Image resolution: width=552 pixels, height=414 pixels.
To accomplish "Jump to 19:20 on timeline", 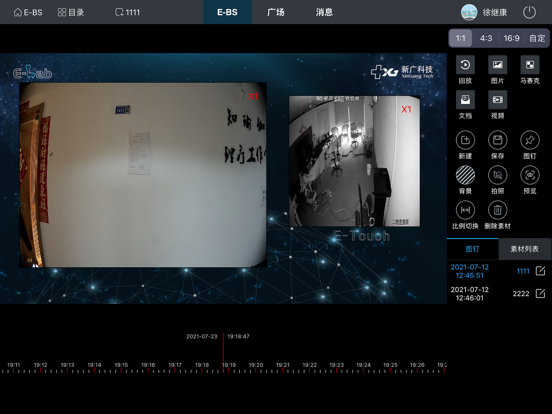I will (x=256, y=365).
